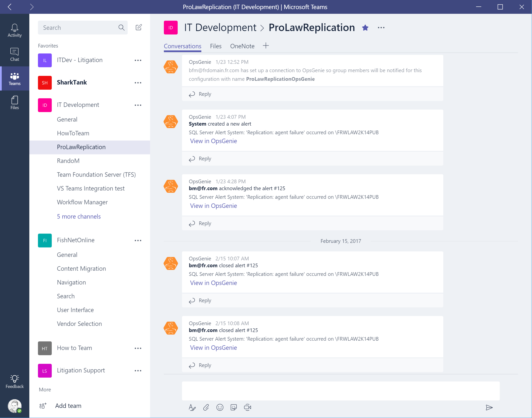Go back with the back arrow
This screenshot has height=418, width=532.
(x=10, y=7)
